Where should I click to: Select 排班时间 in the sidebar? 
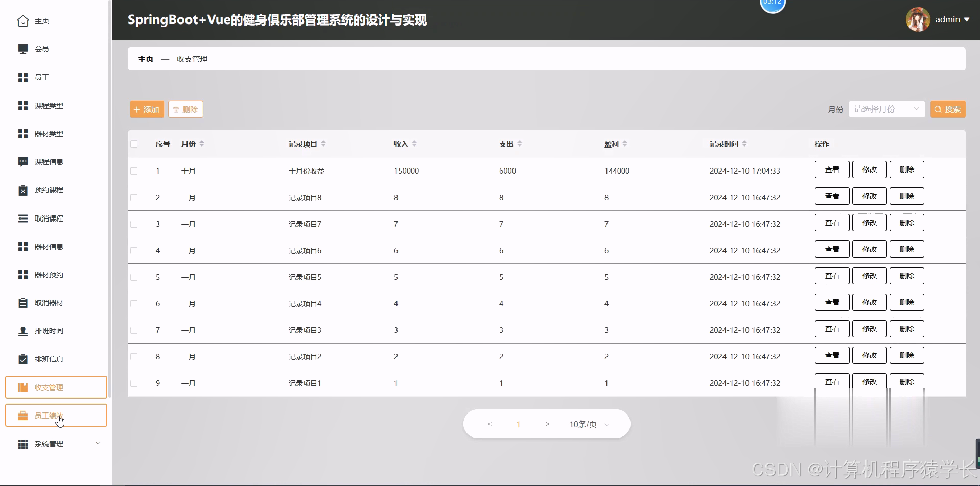[49, 330]
